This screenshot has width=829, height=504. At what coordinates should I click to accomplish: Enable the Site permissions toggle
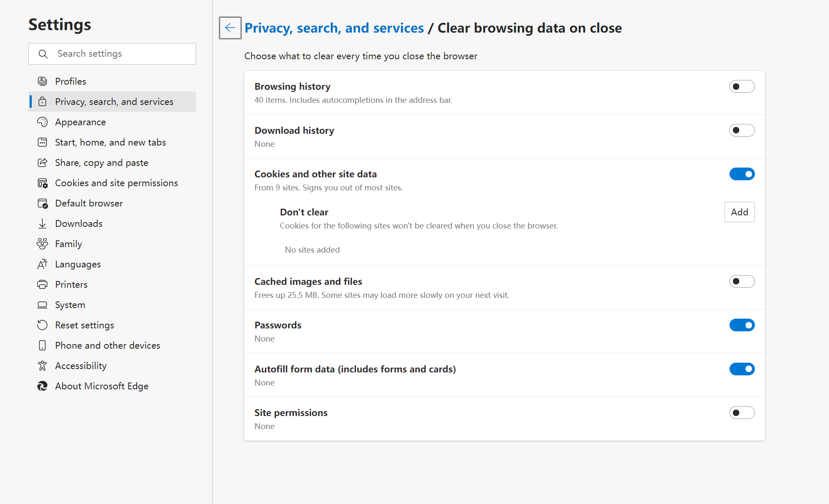742,413
